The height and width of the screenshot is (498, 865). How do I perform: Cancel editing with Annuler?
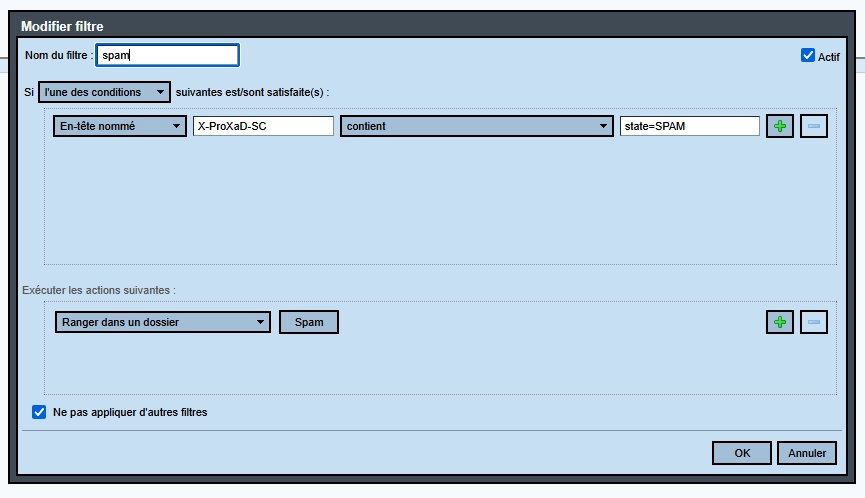click(x=807, y=453)
